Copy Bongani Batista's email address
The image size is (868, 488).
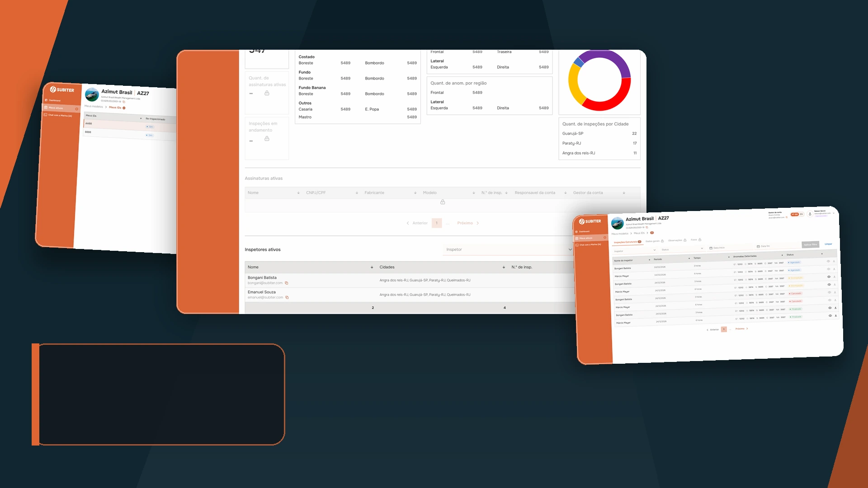pyautogui.click(x=287, y=283)
